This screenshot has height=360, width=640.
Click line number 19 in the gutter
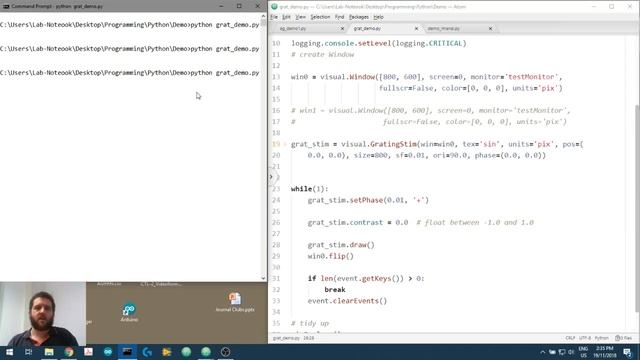click(276, 144)
